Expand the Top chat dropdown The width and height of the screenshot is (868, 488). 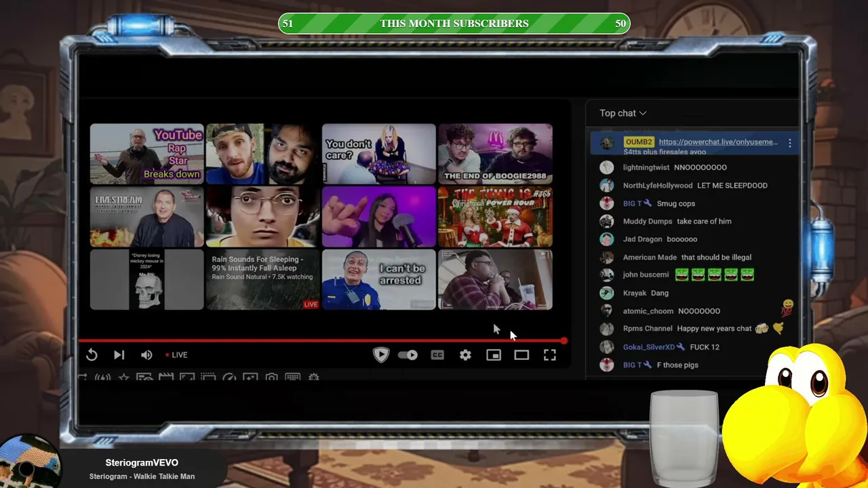(623, 113)
